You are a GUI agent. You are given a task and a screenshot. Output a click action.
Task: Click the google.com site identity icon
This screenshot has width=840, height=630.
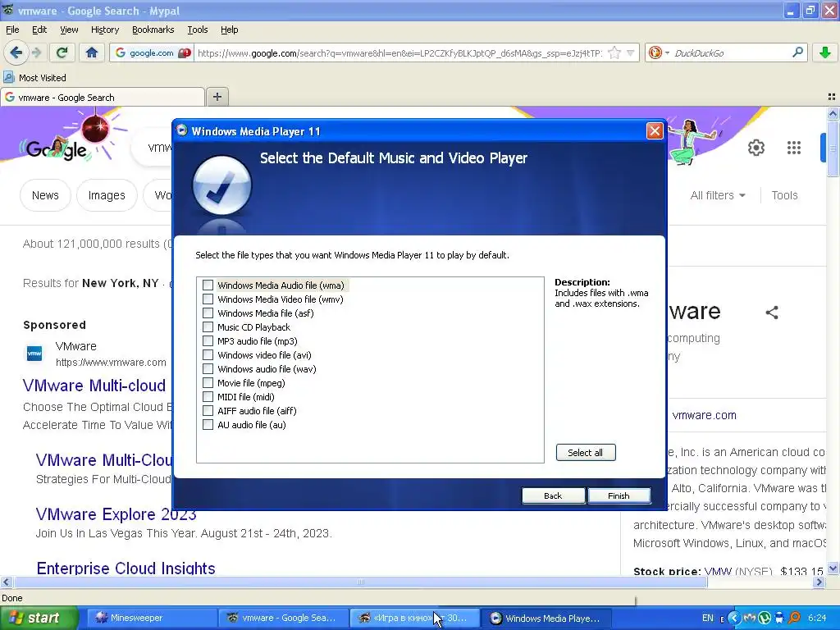[x=121, y=52]
